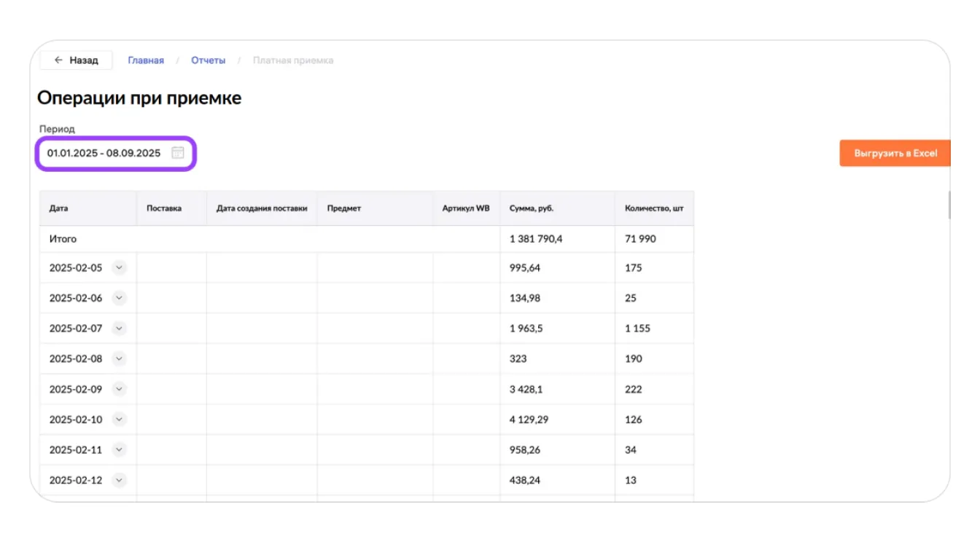980x542 pixels.
Task: Click the Сумма, руб. column header
Action: pyautogui.click(x=531, y=208)
